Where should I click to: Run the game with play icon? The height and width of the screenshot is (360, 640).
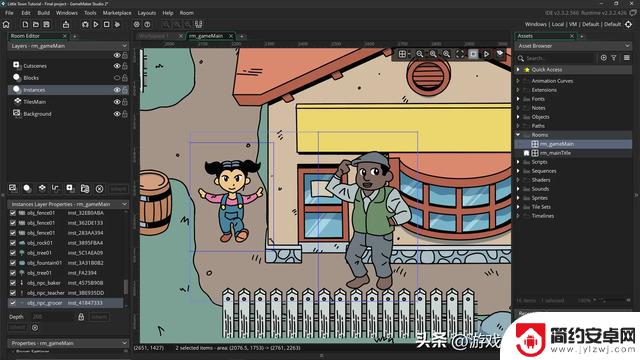[x=96, y=24]
